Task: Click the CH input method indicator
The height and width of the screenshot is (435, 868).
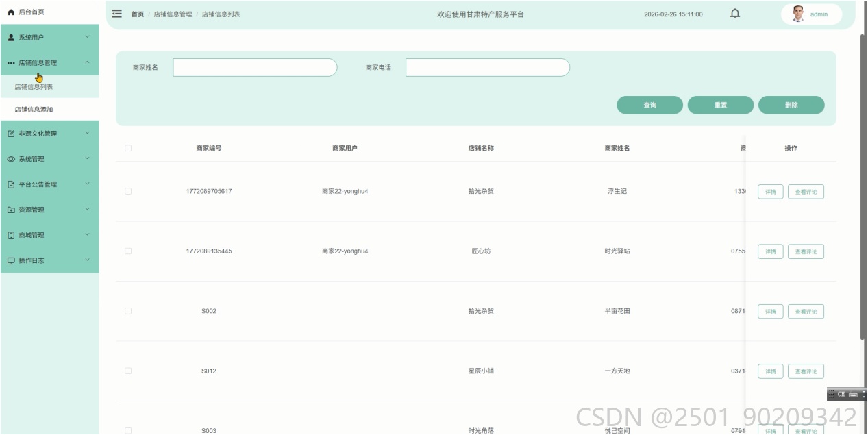Action: coord(841,394)
